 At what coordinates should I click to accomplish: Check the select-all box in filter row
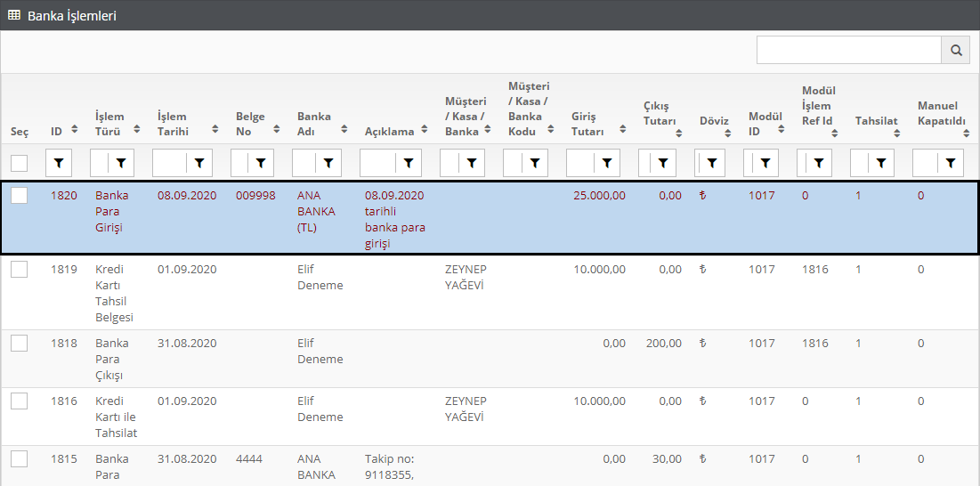20,163
